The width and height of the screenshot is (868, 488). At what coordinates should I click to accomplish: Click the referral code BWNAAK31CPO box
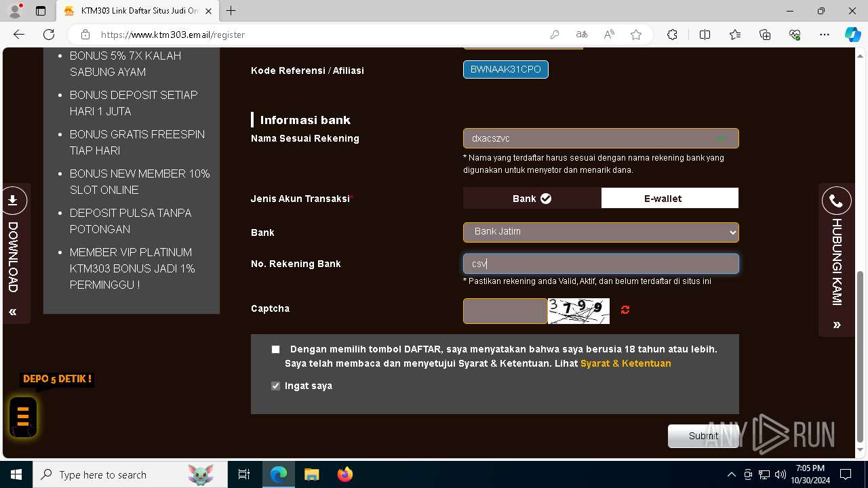506,69
